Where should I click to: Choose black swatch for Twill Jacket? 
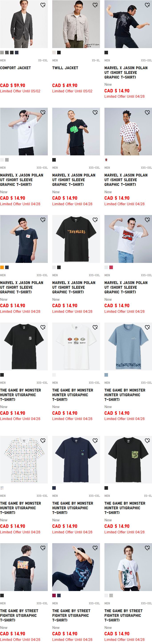pos(59,53)
